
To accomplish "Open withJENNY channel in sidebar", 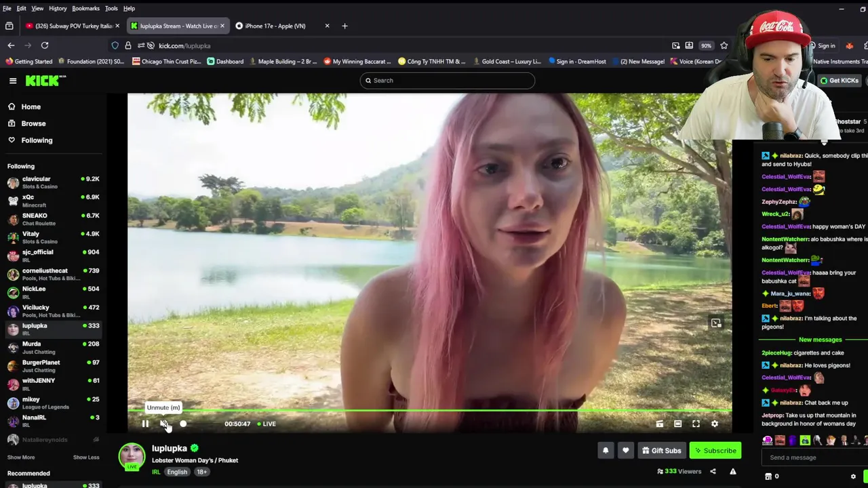I will [53, 384].
